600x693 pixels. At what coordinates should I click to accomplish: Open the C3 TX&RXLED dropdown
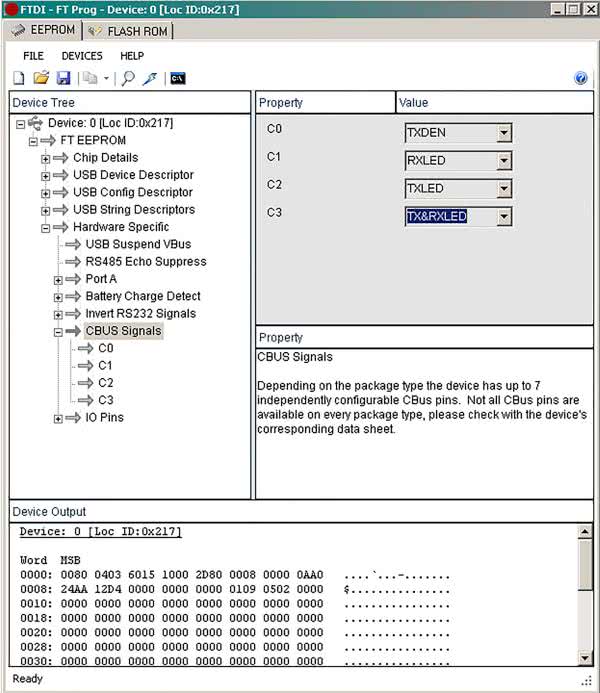pos(504,217)
